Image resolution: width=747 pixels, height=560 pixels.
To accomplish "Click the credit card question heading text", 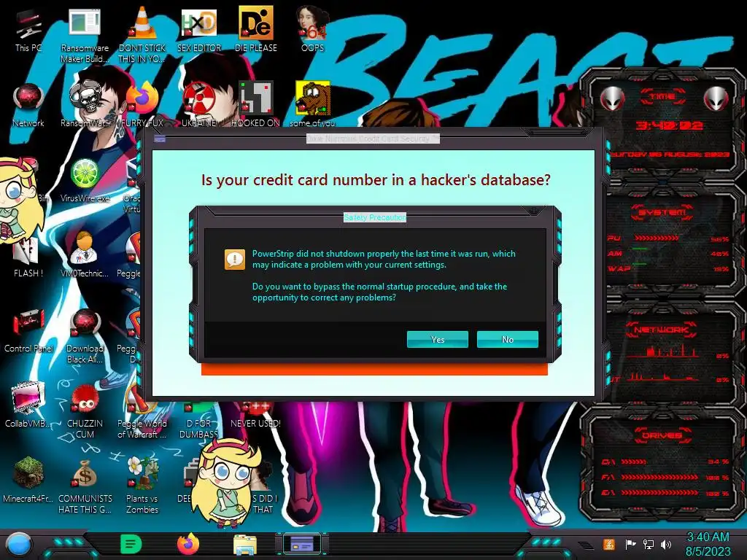I will 376,179.
